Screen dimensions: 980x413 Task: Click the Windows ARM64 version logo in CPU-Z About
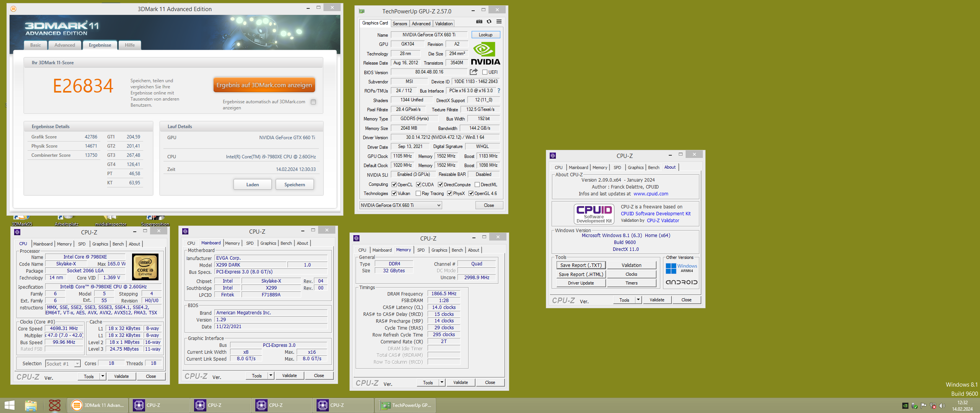(681, 268)
